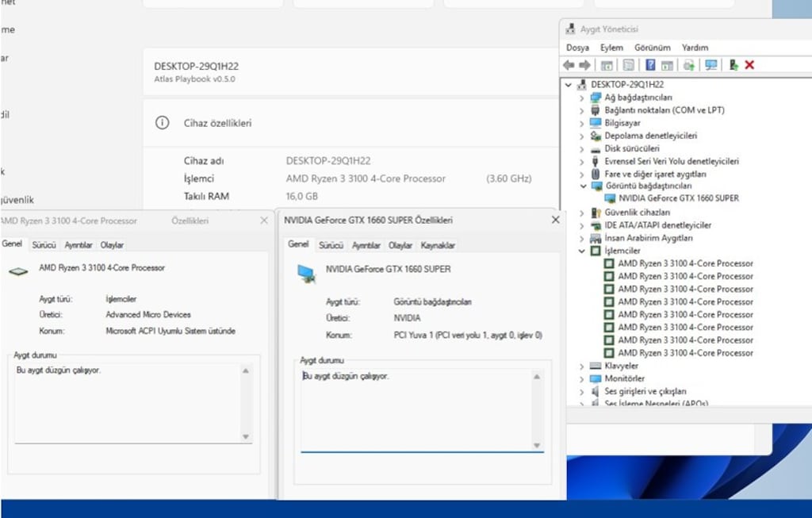Image resolution: width=812 pixels, height=518 pixels.
Task: Collapse the DESKTOP-29Q1H22 root tree node
Action: (x=569, y=84)
